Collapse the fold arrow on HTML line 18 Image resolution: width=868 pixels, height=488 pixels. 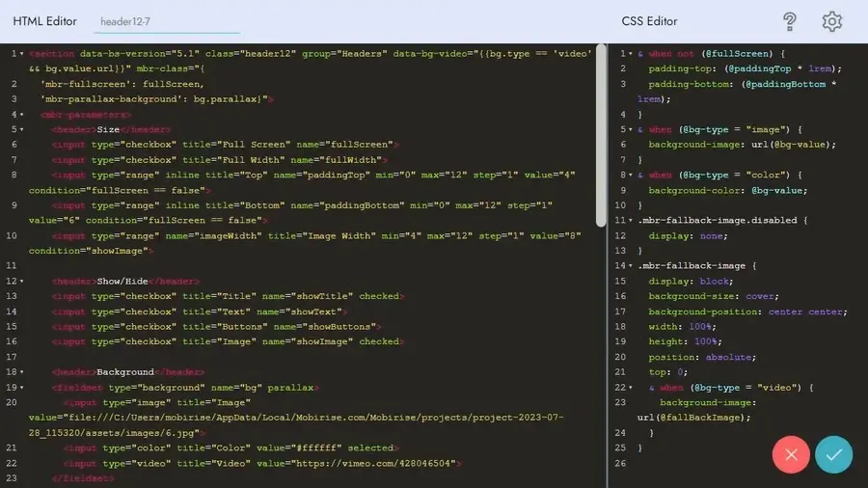(21, 372)
